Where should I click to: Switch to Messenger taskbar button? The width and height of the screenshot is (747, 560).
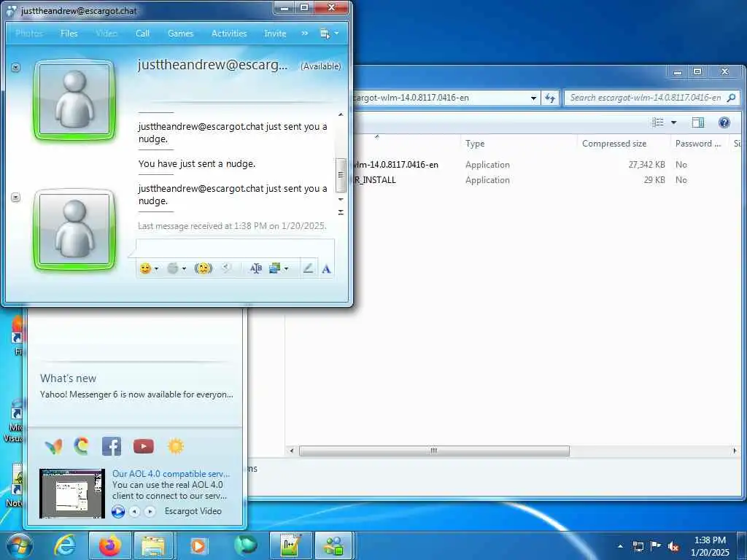point(334,545)
